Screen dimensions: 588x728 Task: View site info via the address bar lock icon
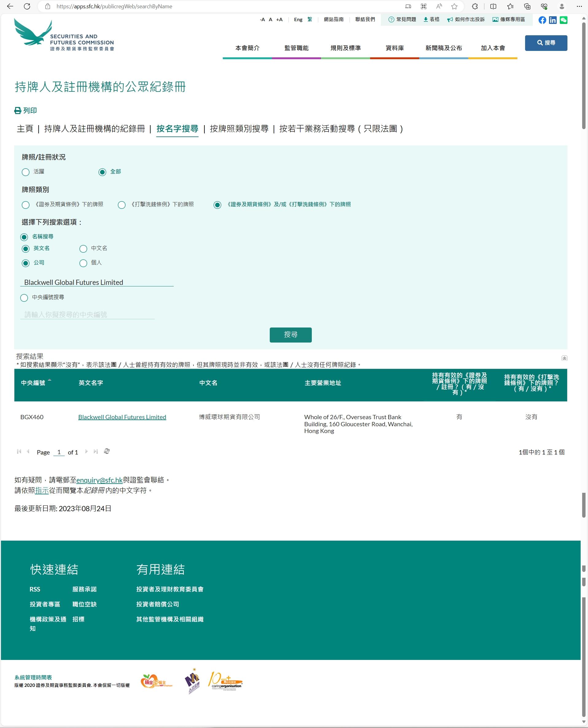(x=48, y=6)
